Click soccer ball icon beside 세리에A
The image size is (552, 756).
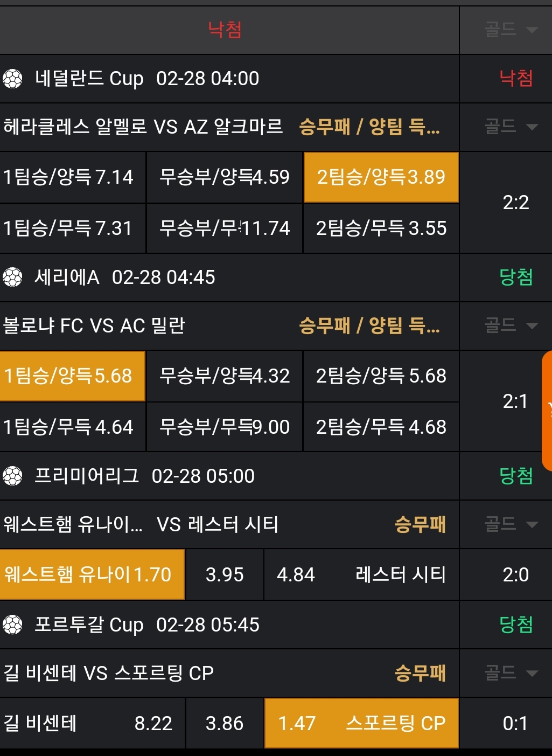[x=12, y=278]
